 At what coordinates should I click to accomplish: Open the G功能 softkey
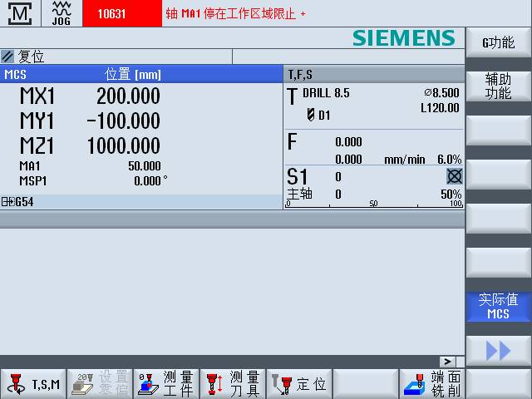click(x=498, y=43)
